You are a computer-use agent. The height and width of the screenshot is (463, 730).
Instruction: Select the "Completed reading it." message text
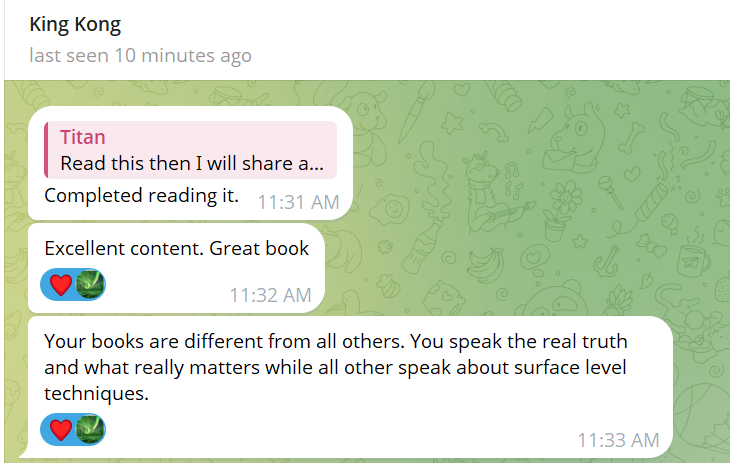pos(141,195)
